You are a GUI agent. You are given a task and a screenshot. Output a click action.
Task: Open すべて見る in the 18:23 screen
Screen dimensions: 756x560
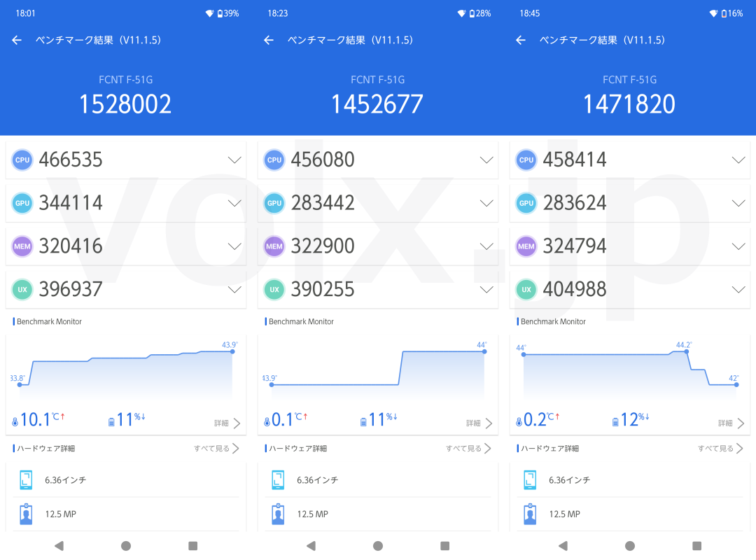point(468,449)
